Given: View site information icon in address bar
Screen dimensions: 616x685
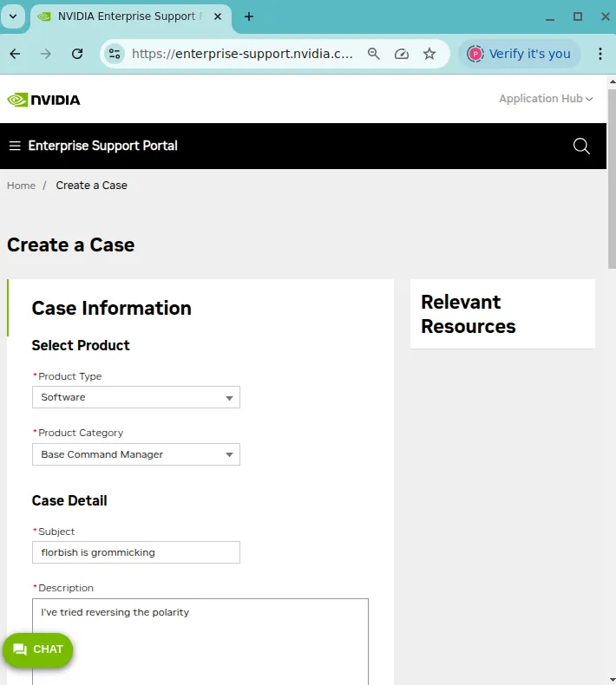Looking at the screenshot, I should point(115,54).
